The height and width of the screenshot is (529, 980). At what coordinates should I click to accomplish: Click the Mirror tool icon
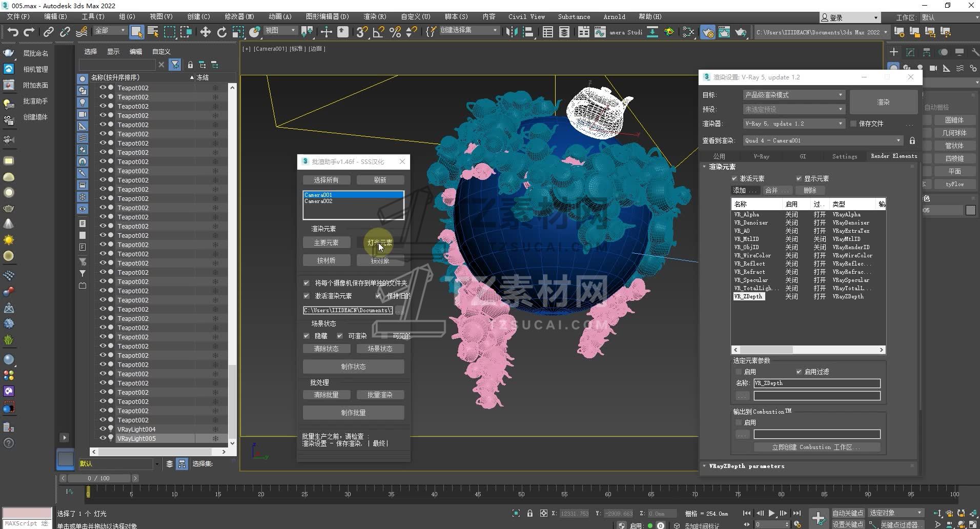512,32
